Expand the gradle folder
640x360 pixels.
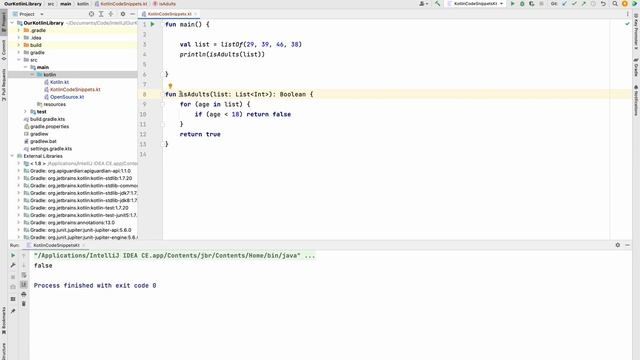pos(19,52)
